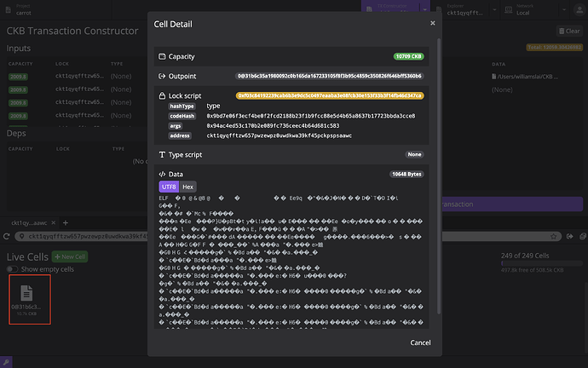Viewport: 588px width, 368px height.
Task: Click the Total 12059.30426982 badge
Action: point(554,47)
